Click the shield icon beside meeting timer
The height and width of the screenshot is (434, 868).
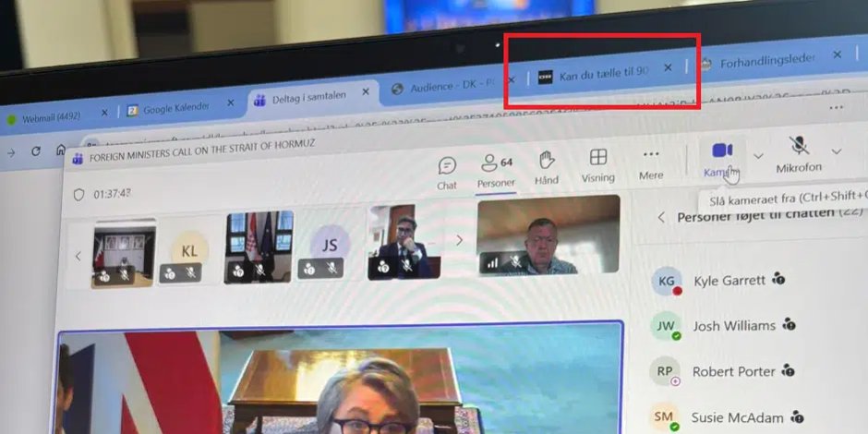(78, 195)
